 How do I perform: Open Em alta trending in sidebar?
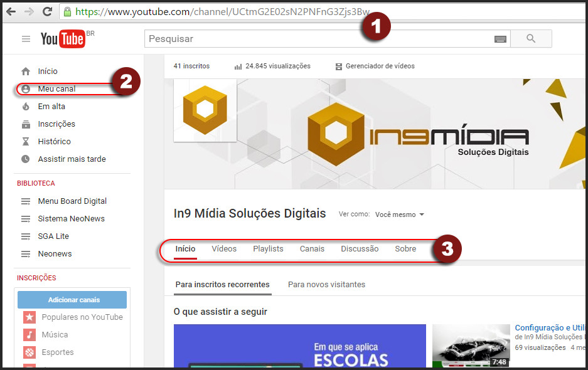[x=51, y=107]
